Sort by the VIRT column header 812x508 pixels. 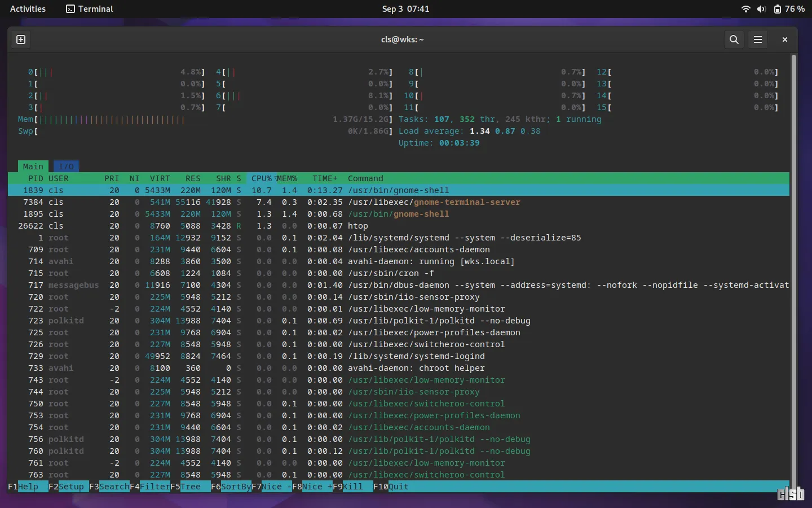[160, 178]
